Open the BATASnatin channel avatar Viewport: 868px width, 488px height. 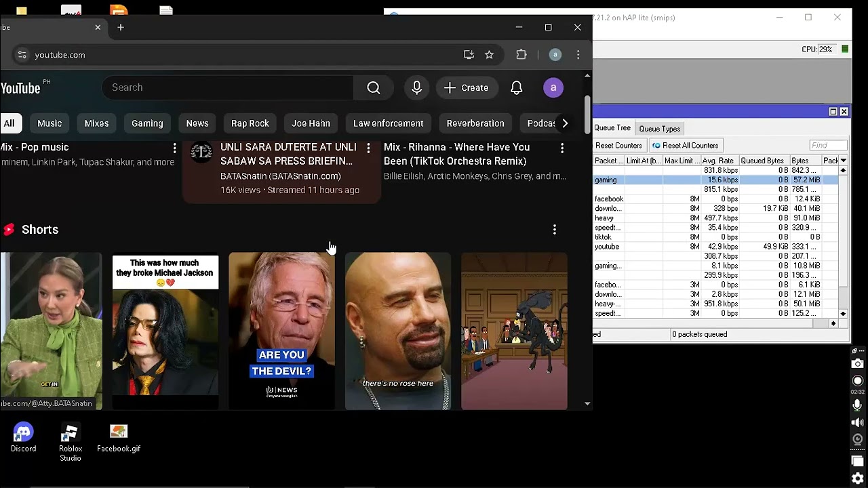pos(201,152)
